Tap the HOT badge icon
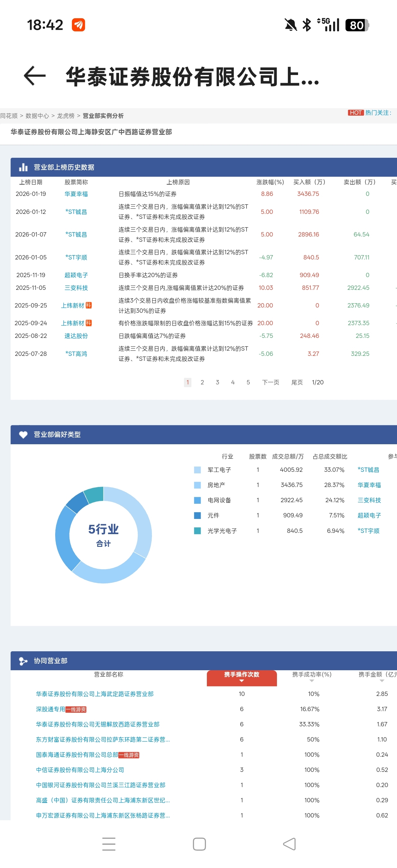The width and height of the screenshot is (397, 868). point(355,113)
